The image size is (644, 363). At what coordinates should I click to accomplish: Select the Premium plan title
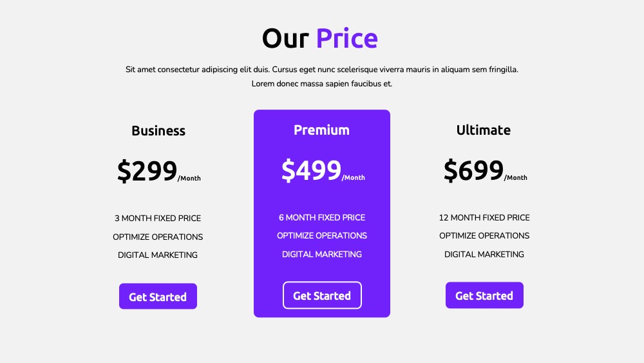tap(321, 130)
